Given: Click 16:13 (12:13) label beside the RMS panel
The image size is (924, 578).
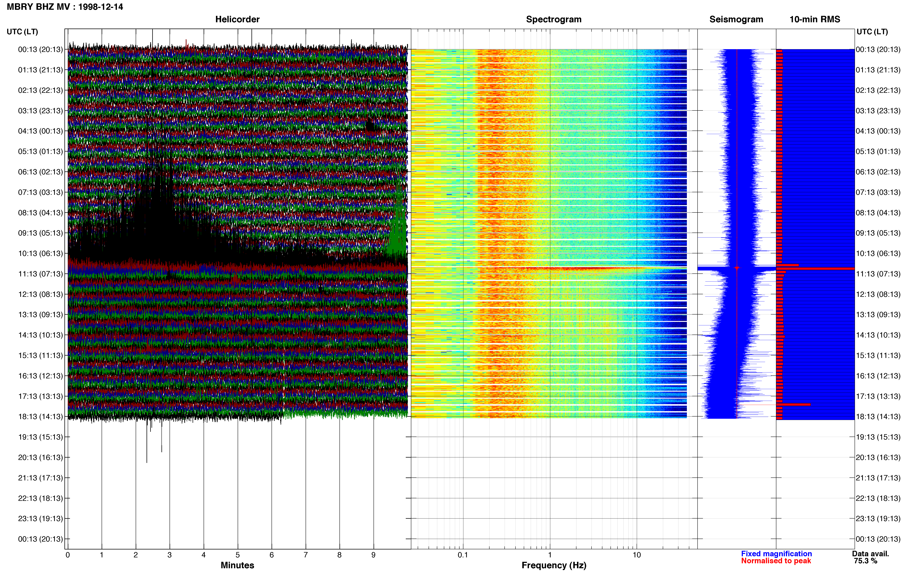Looking at the screenshot, I should pos(878,376).
